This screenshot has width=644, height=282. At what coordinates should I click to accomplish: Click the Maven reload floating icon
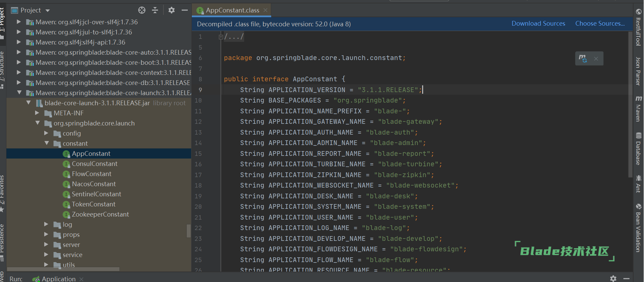(583, 58)
